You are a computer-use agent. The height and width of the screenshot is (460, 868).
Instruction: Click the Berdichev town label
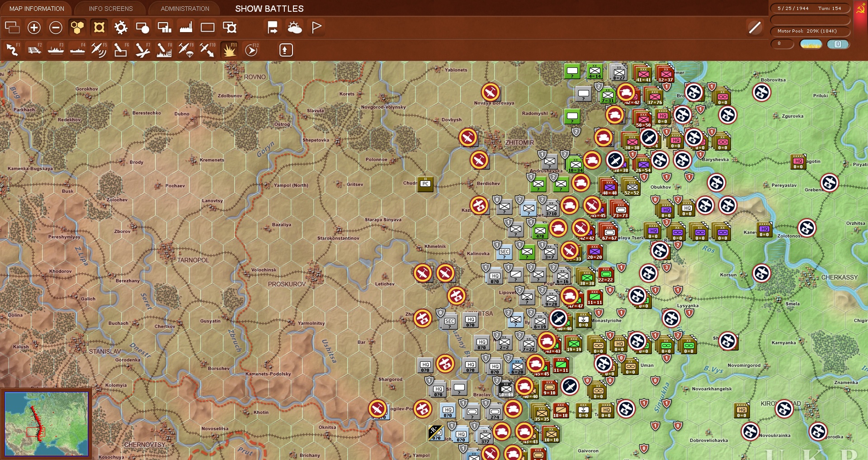coord(488,184)
